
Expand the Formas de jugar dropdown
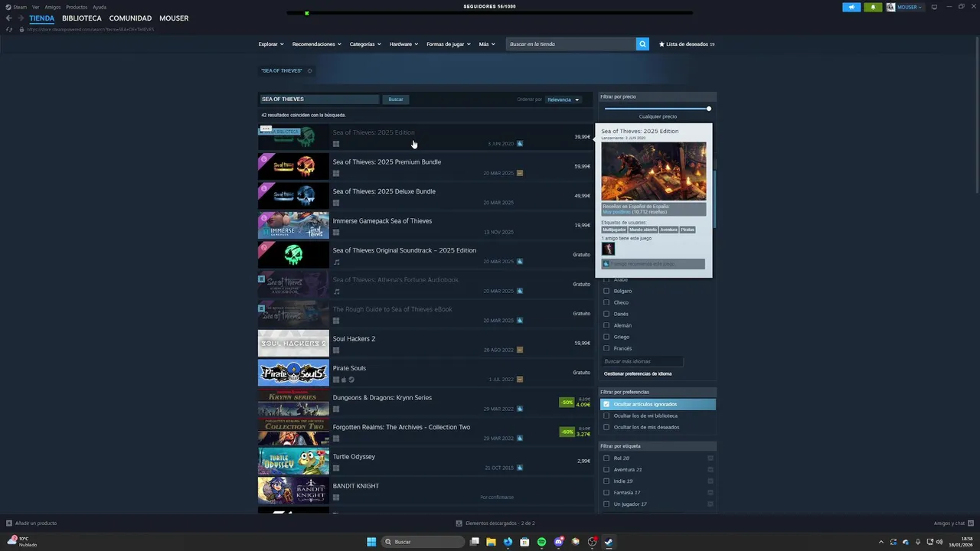coord(449,44)
